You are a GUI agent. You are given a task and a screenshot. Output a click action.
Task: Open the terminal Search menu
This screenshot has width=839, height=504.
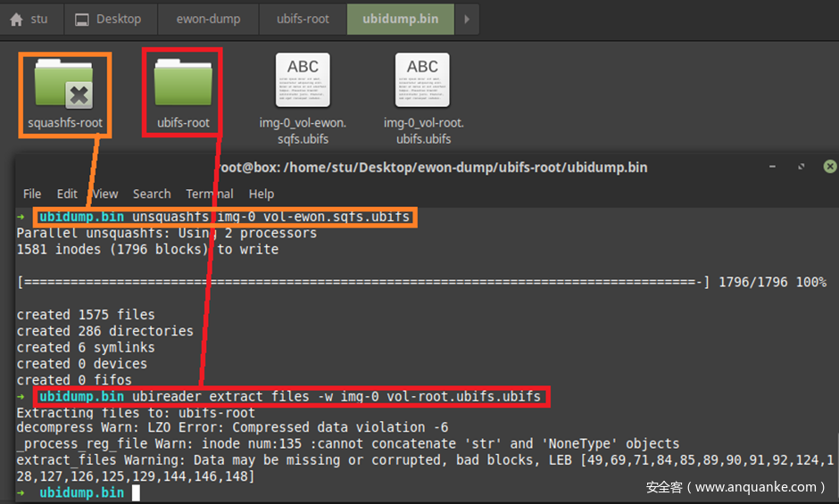pos(152,194)
